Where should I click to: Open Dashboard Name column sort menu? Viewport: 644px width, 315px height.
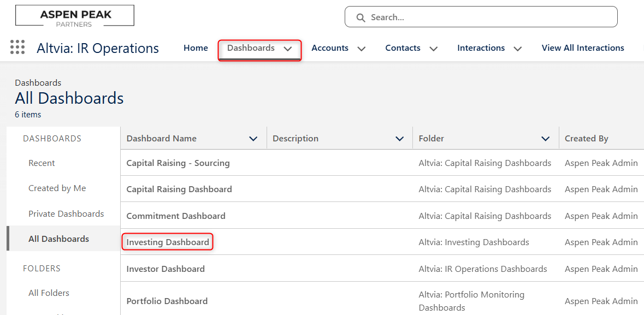point(253,139)
